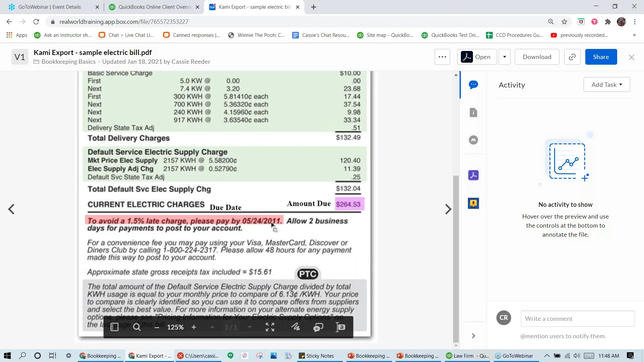Switch to QuickBooks Online Client Overview tab

click(x=154, y=7)
